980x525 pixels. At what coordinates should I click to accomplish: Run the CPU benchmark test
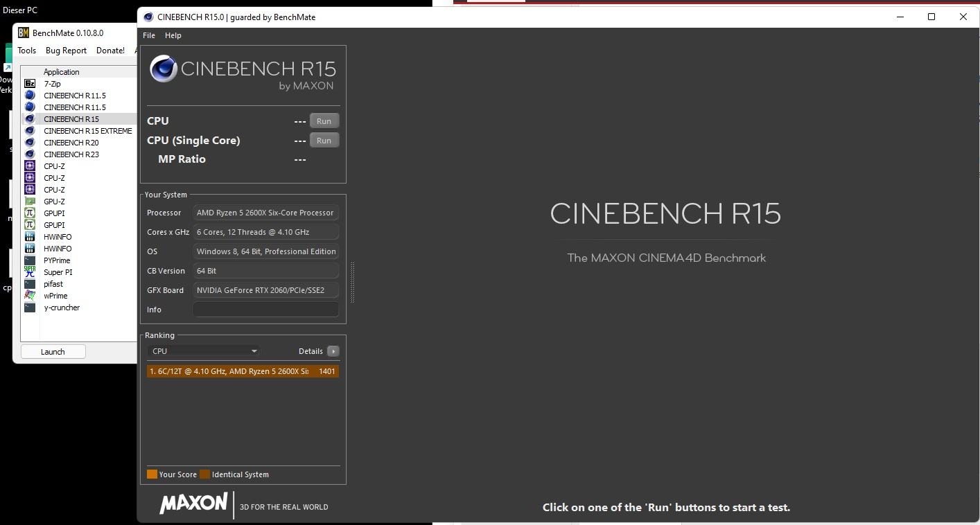click(324, 121)
